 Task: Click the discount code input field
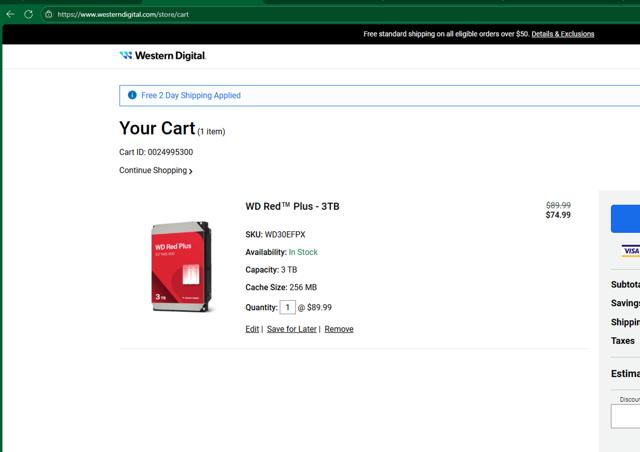pyautogui.click(x=625, y=416)
